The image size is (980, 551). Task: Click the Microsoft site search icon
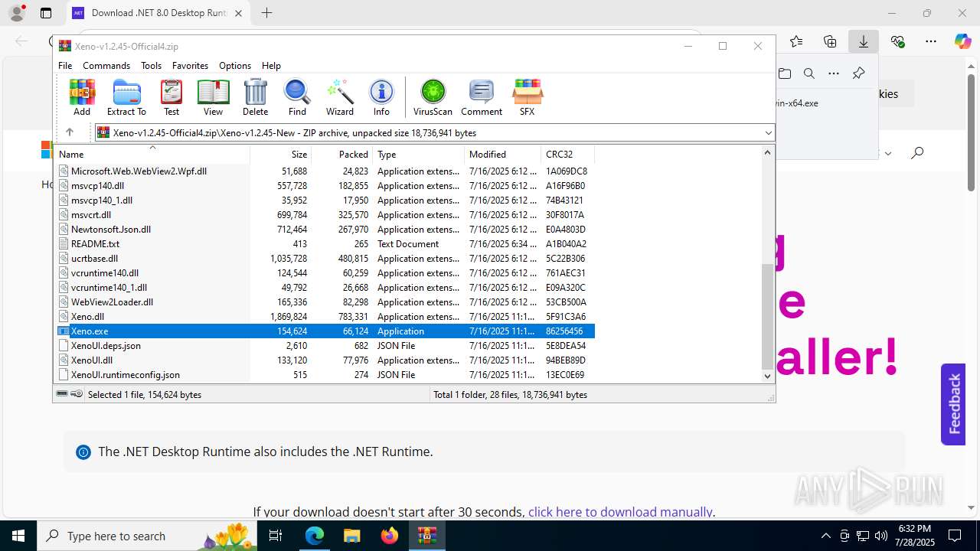[917, 153]
